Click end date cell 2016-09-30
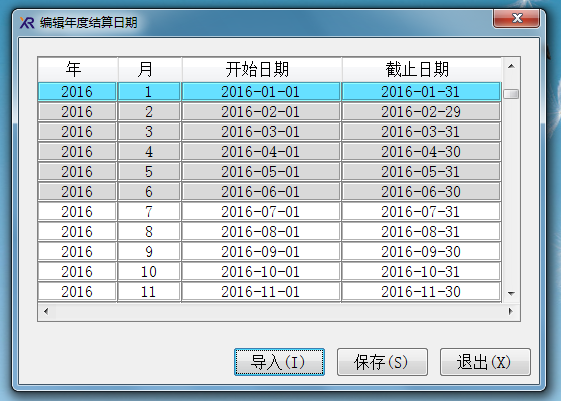The height and width of the screenshot is (401, 561). click(421, 251)
